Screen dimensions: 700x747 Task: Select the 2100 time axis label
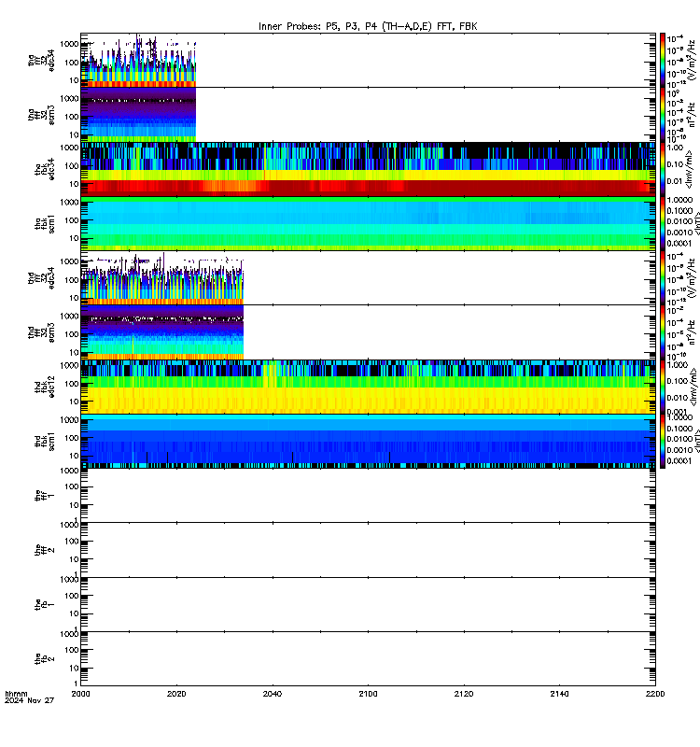pos(368,694)
